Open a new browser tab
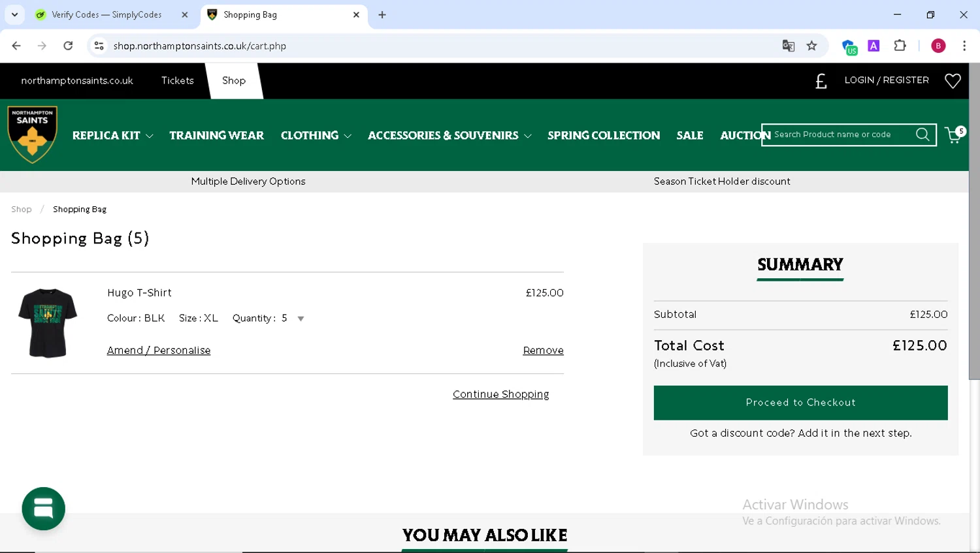 coord(382,14)
